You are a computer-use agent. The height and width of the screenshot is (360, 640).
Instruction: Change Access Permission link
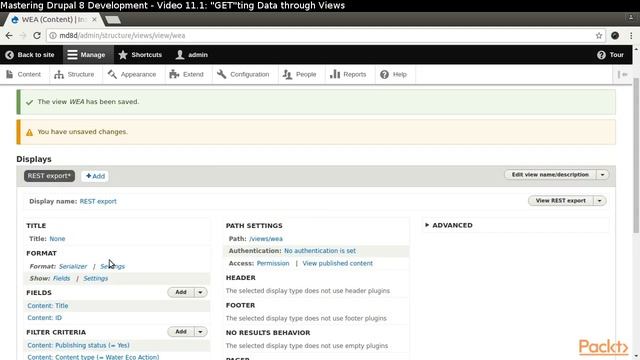(x=273, y=263)
